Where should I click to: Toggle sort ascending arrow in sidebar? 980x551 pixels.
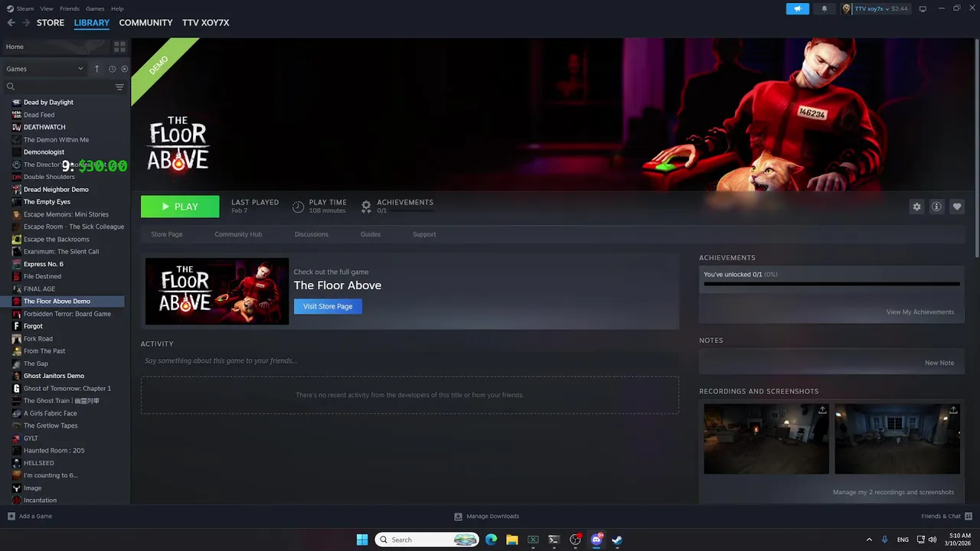[x=96, y=69]
